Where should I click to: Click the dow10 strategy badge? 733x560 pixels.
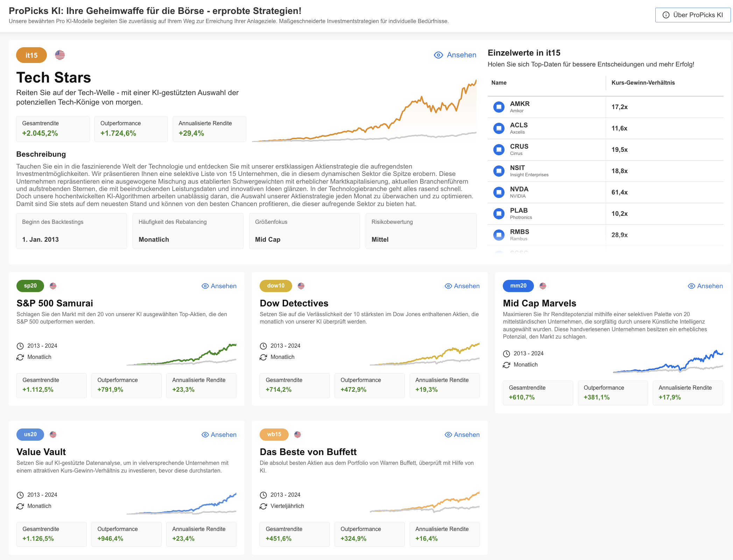point(276,286)
